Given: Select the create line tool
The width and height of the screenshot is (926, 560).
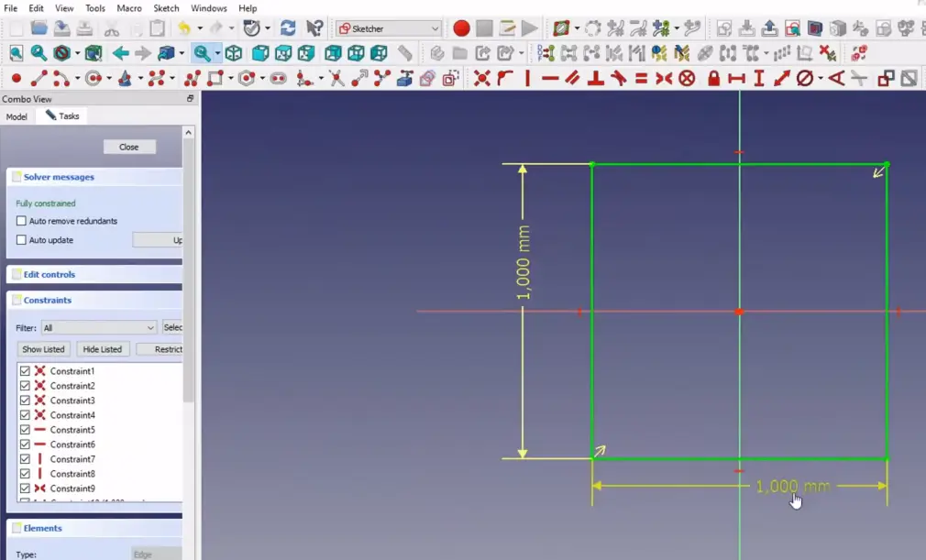Looking at the screenshot, I should 40,79.
